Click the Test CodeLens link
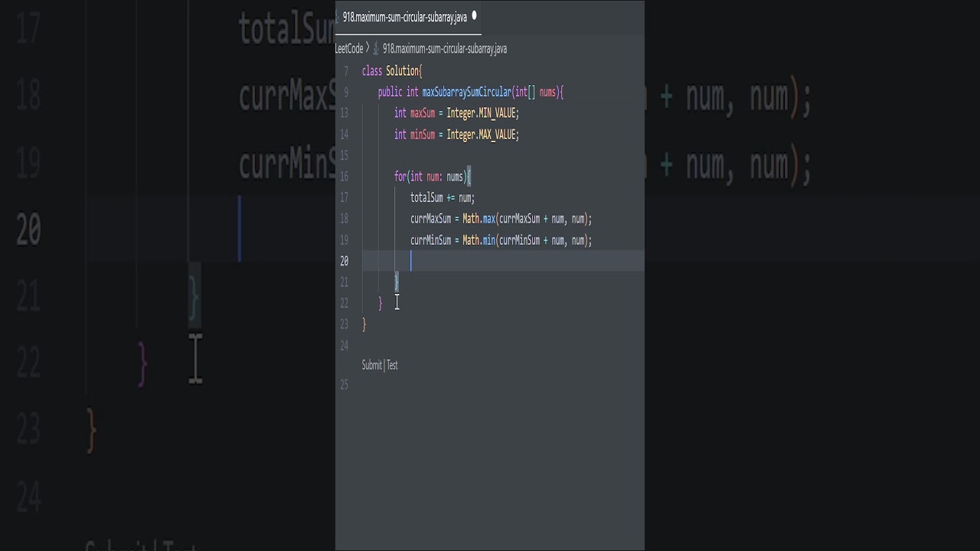The width and height of the screenshot is (980, 551). coord(392,365)
